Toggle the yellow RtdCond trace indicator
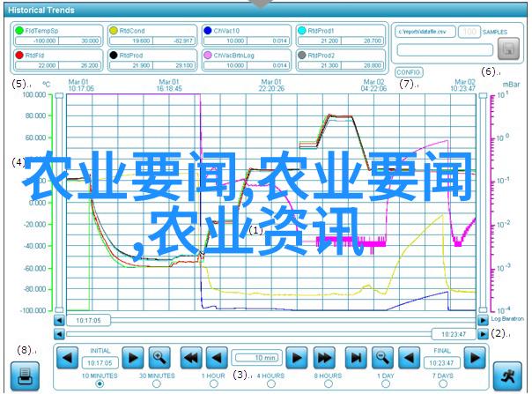The image size is (532, 394). coord(114,31)
